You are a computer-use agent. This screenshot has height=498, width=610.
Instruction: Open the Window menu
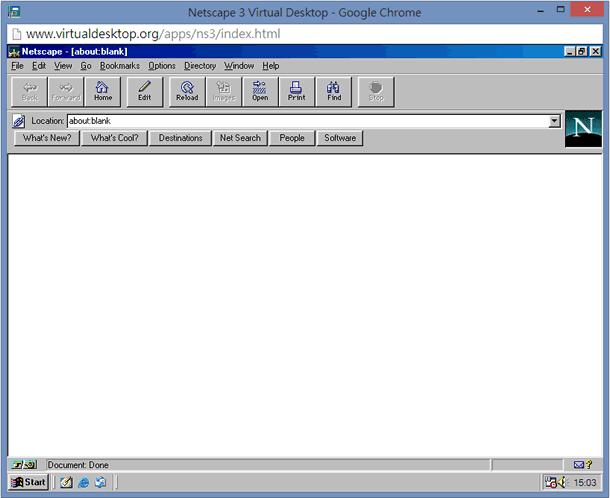(x=239, y=66)
